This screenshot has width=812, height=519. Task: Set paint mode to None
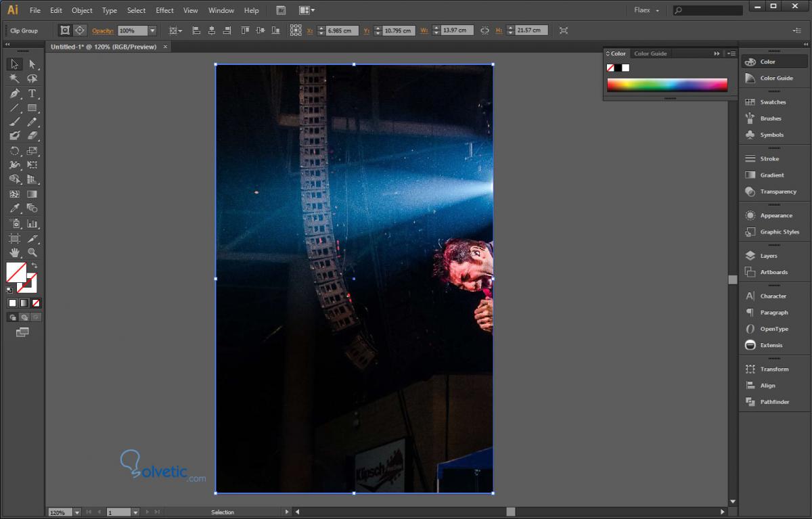[36, 303]
